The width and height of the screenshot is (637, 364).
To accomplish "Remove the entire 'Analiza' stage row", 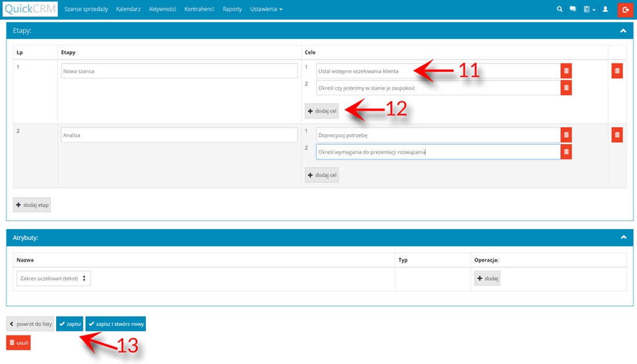I will 617,135.
